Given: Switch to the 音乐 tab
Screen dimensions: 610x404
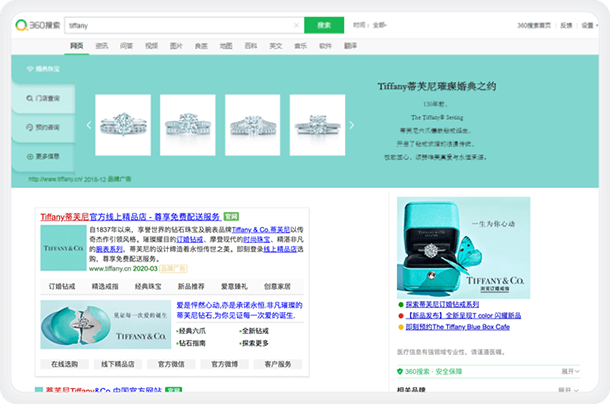Looking at the screenshot, I should (301, 46).
